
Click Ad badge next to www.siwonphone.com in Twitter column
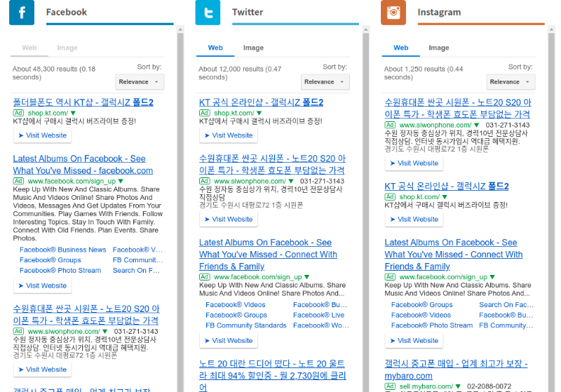205,181
